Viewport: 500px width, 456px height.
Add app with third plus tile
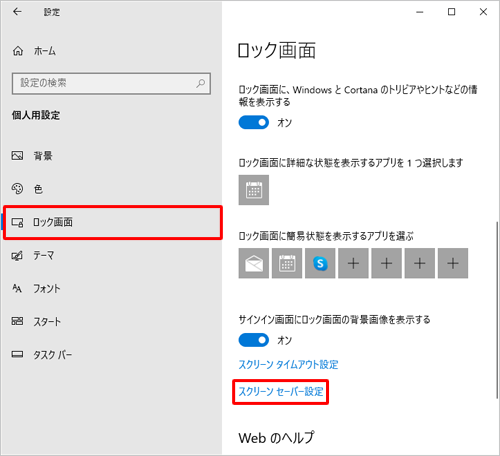coord(420,263)
